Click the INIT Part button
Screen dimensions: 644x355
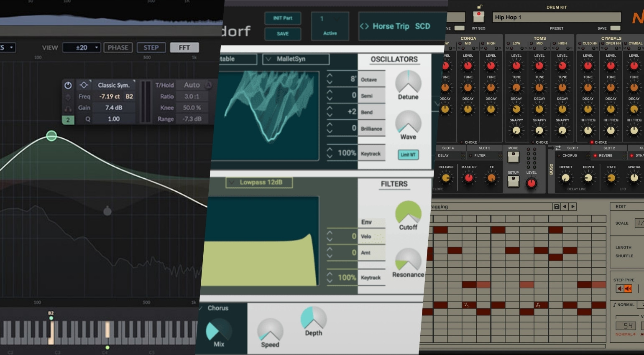tap(283, 18)
